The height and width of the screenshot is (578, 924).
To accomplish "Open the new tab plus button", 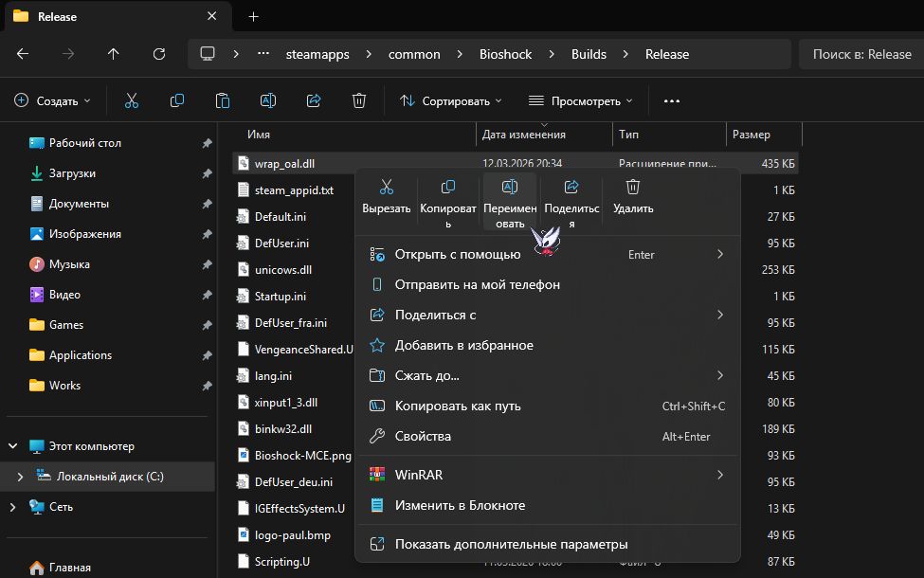I will pyautogui.click(x=253, y=16).
